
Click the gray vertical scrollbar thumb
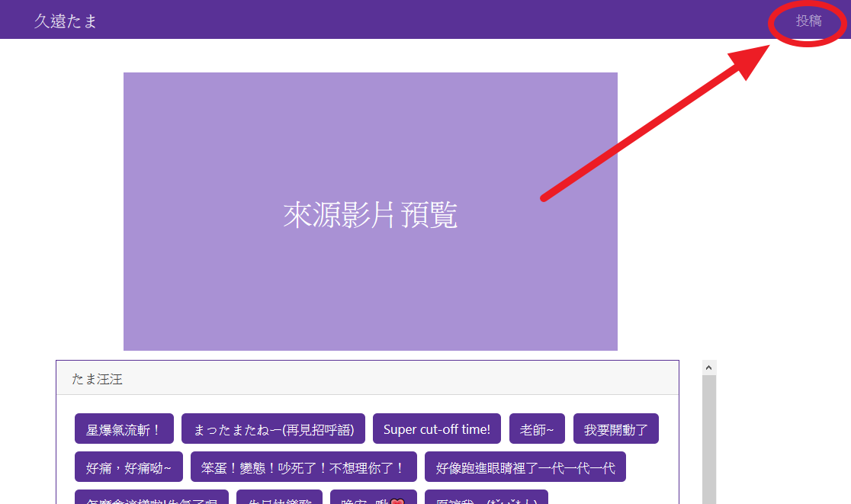pos(708,442)
